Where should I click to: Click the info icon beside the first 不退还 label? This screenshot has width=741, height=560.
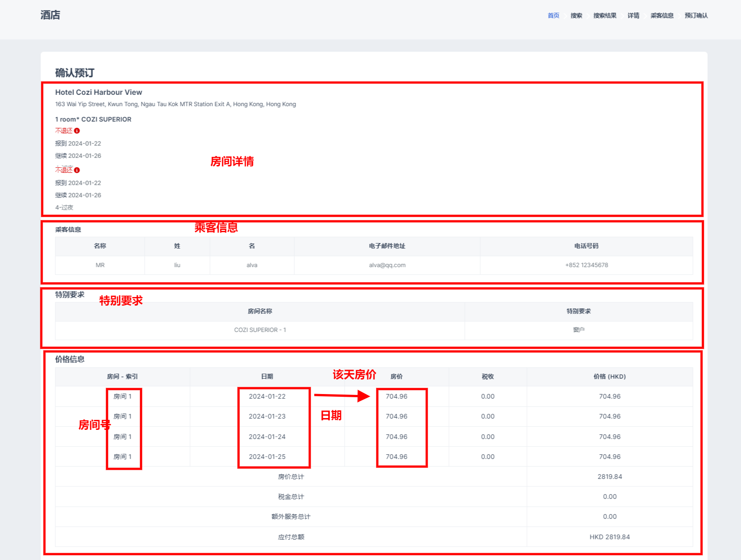[77, 131]
